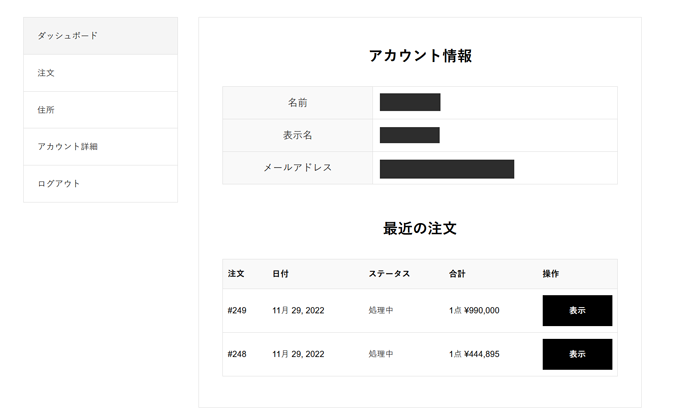Click the 操作 column header
Image resolution: width=700 pixels, height=412 pixels.
coord(551,274)
